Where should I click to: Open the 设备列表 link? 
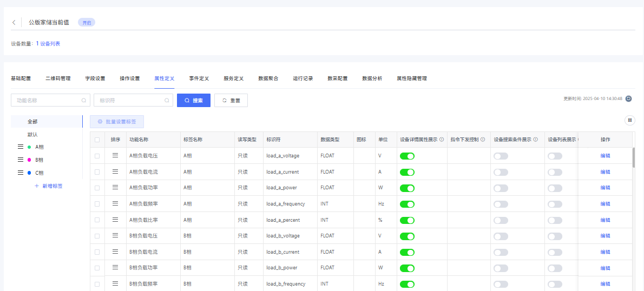pos(50,44)
